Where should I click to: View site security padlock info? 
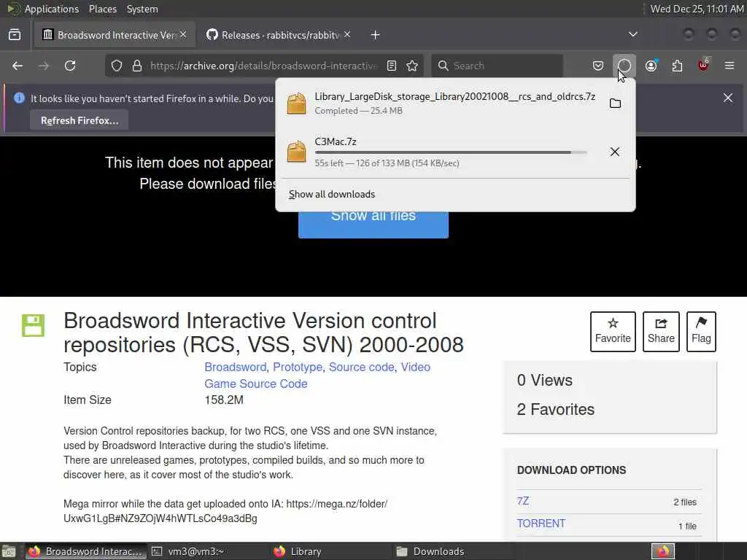(137, 66)
